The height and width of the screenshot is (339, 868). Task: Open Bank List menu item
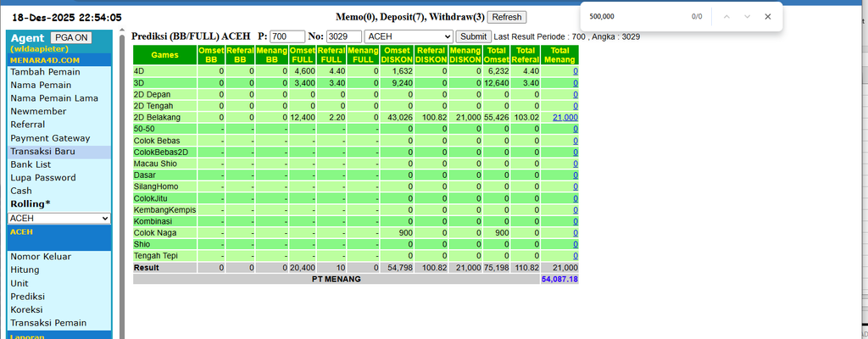(x=31, y=164)
